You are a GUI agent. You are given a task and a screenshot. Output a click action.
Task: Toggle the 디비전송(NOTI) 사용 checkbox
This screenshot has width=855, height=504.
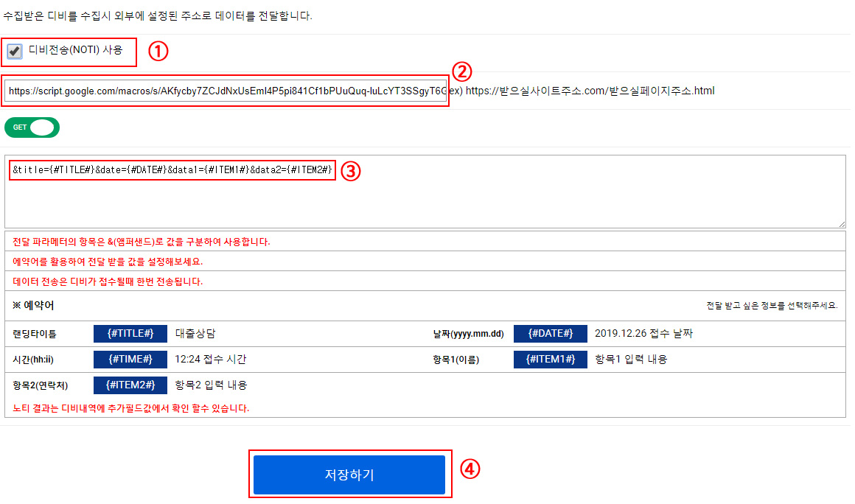pyautogui.click(x=15, y=52)
